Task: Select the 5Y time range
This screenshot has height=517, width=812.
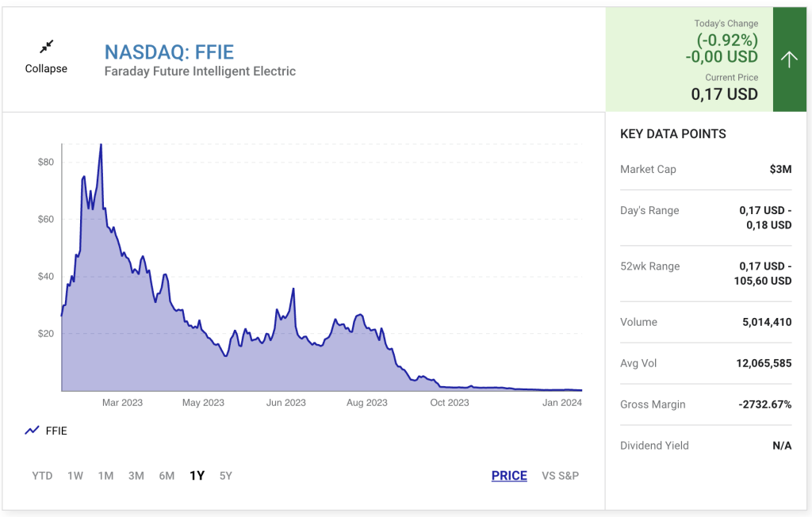Action: point(226,476)
